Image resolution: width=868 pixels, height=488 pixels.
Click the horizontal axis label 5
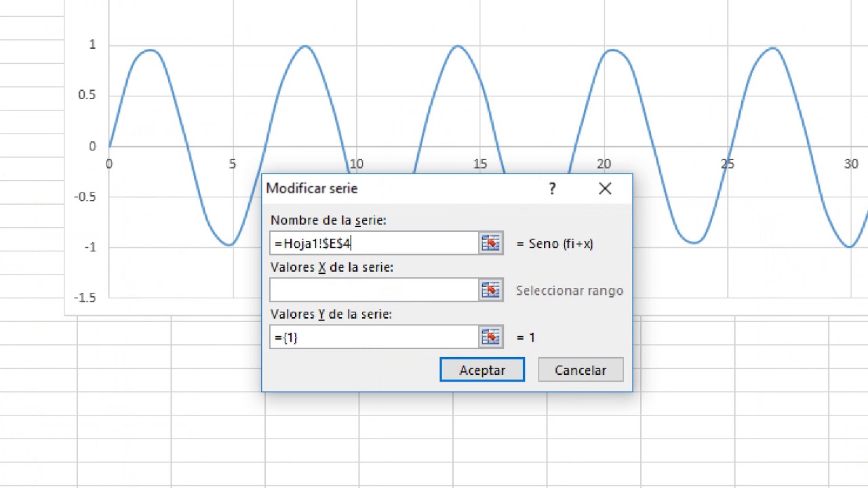233,164
